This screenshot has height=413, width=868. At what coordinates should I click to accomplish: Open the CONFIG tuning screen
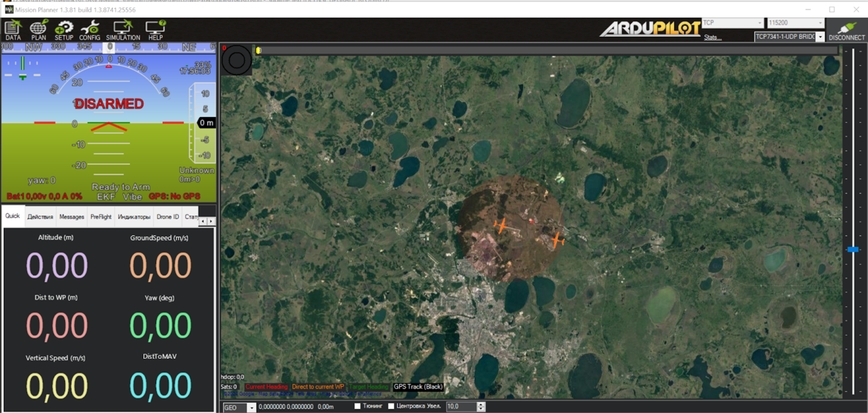[x=90, y=30]
